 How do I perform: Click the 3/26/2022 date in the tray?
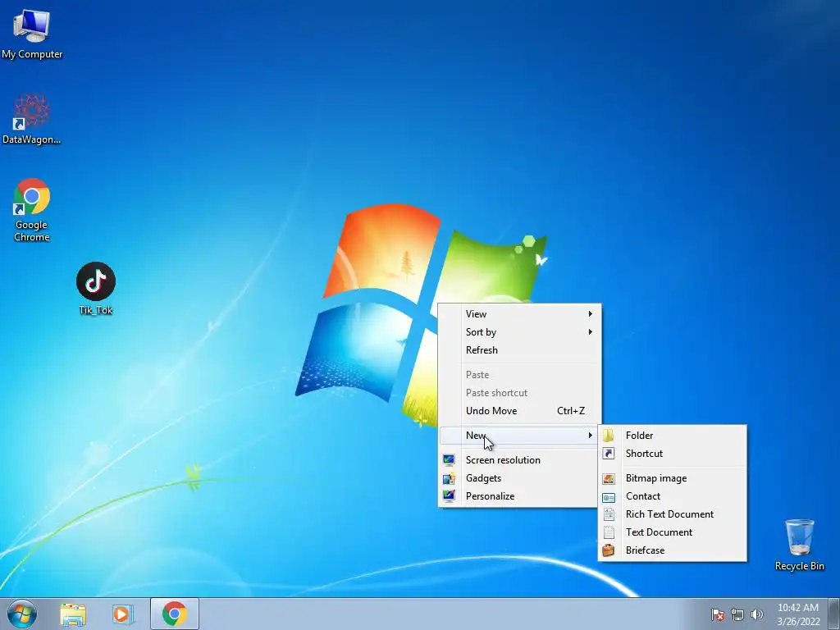(x=798, y=622)
